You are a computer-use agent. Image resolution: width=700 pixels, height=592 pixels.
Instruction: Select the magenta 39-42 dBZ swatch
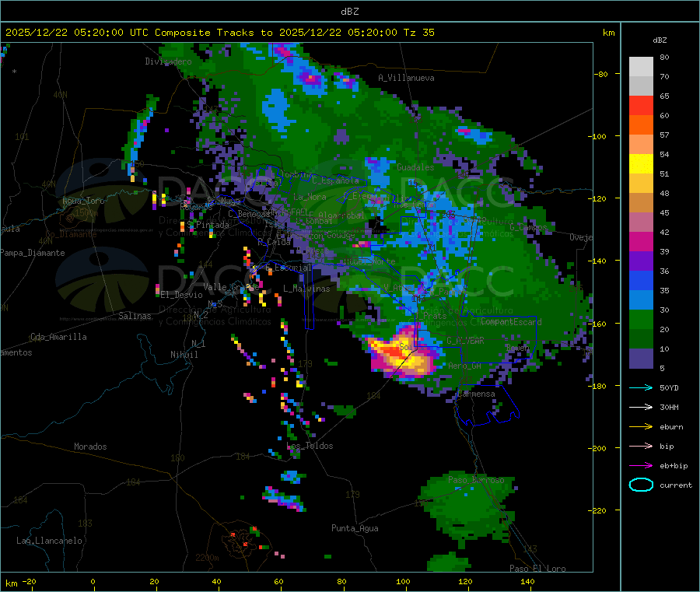[x=641, y=241]
